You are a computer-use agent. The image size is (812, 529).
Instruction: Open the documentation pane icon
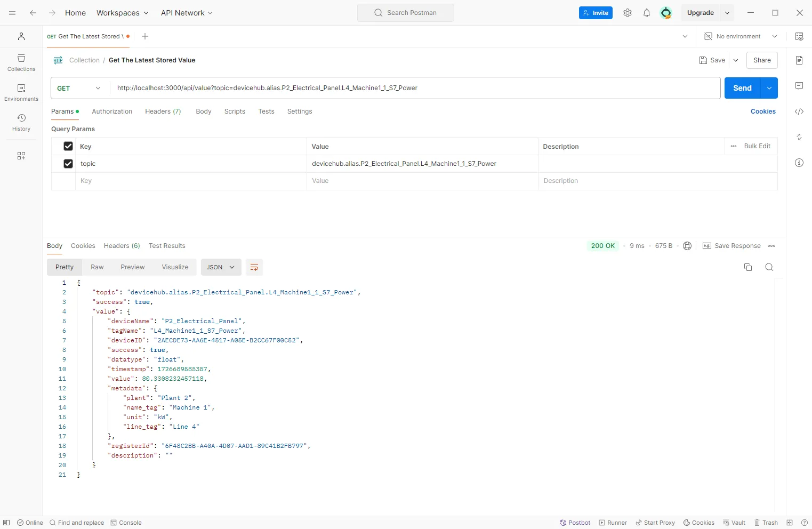point(799,60)
